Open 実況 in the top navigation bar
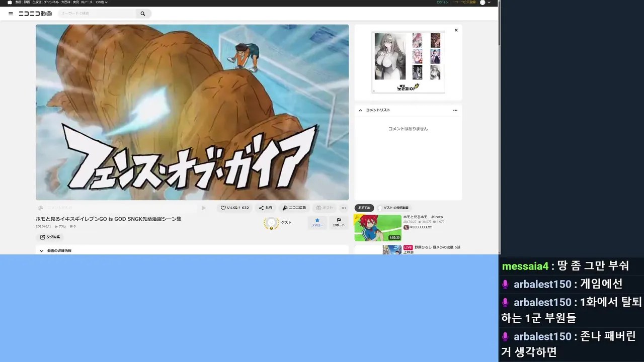 tap(75, 3)
